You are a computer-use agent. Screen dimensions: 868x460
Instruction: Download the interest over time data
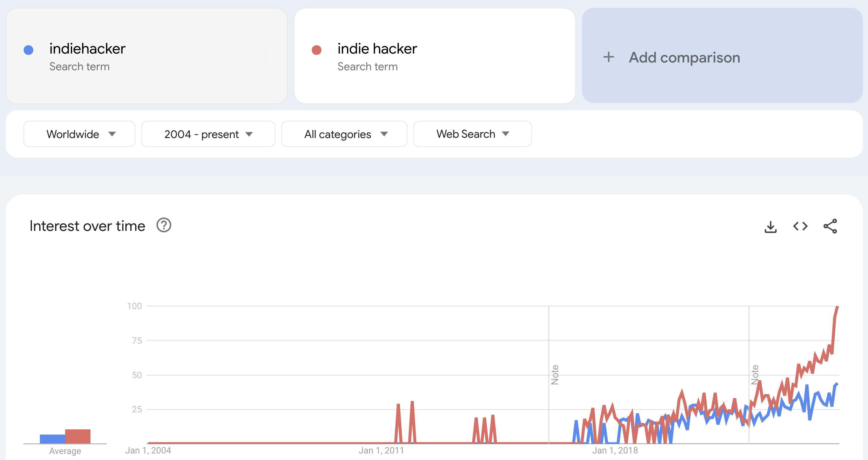pos(771,226)
